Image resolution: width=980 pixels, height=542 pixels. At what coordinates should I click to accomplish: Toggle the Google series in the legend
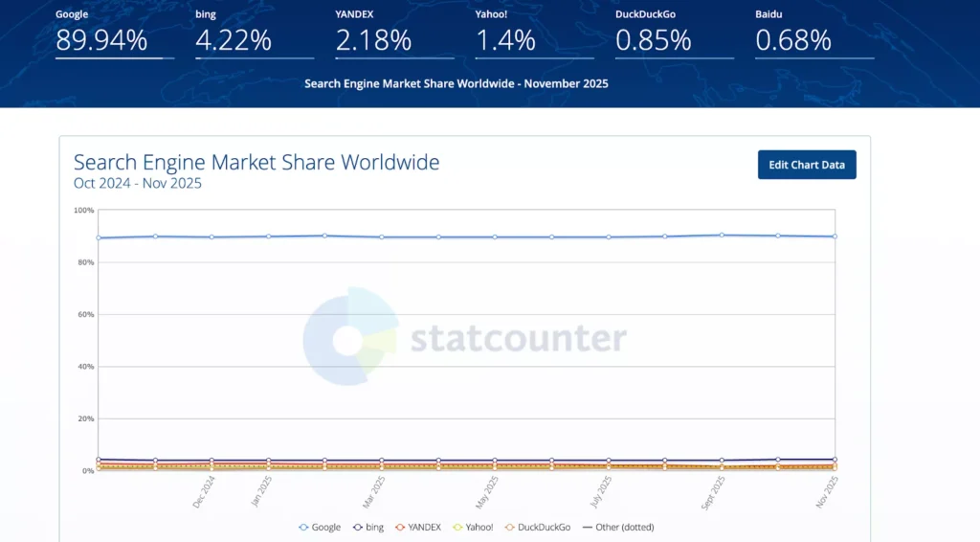(x=320, y=527)
